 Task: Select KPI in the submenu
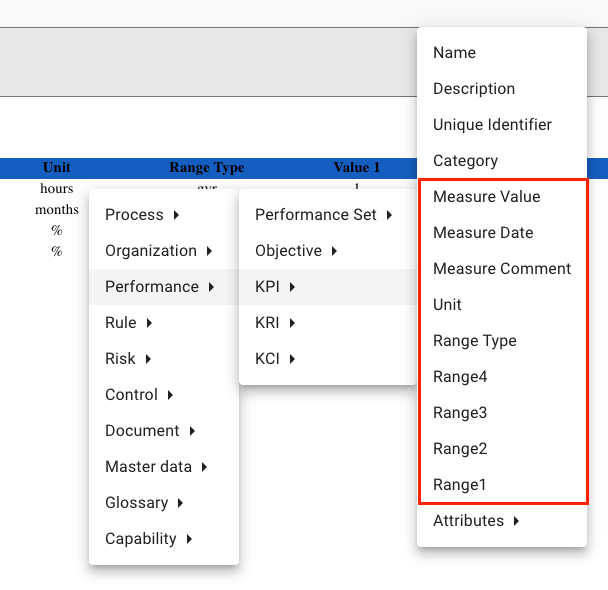click(328, 287)
